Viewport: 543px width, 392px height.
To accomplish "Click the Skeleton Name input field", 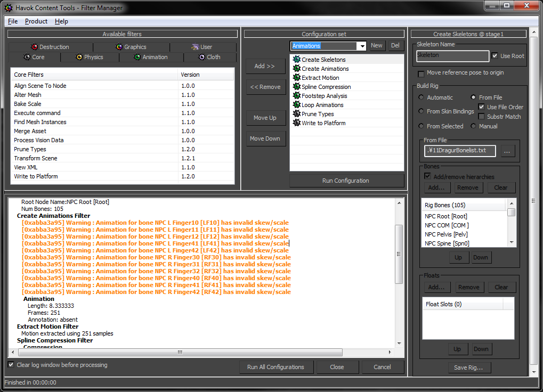I will [x=452, y=56].
